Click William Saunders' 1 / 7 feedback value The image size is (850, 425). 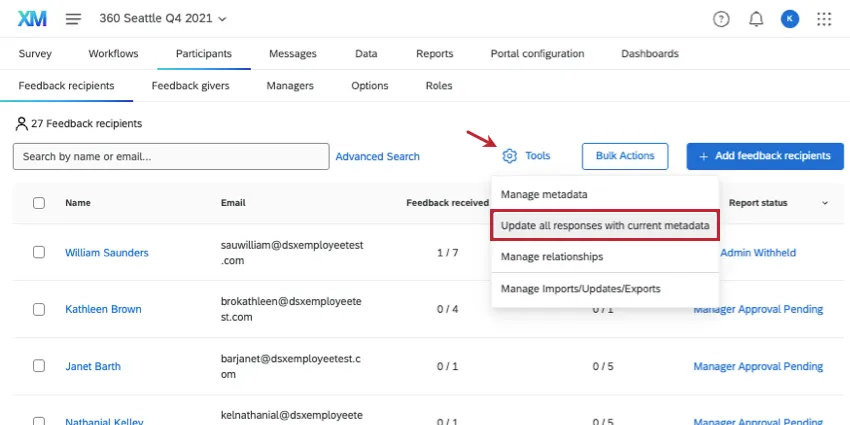[x=448, y=253]
